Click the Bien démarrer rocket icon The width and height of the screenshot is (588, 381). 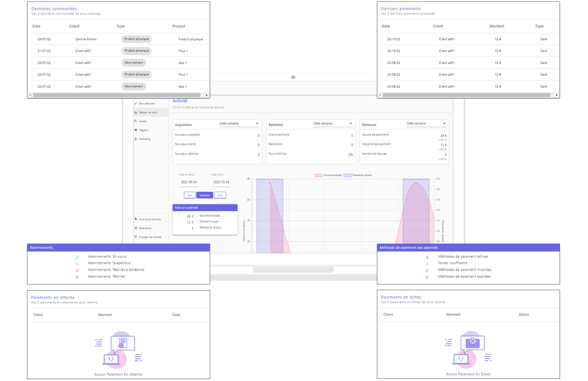click(136, 103)
